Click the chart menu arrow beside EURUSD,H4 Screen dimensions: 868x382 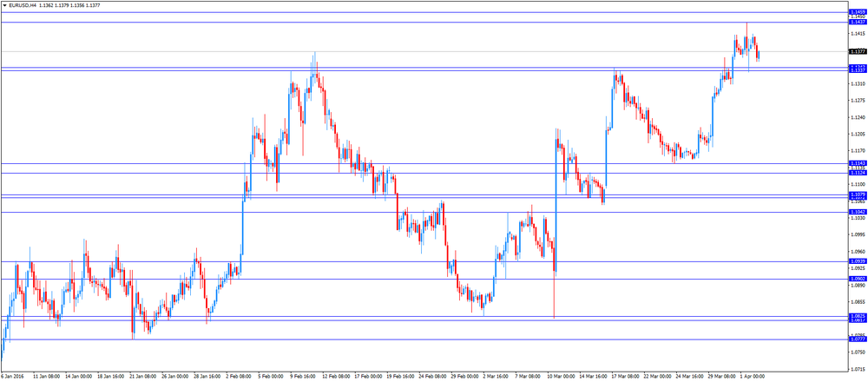4,4
